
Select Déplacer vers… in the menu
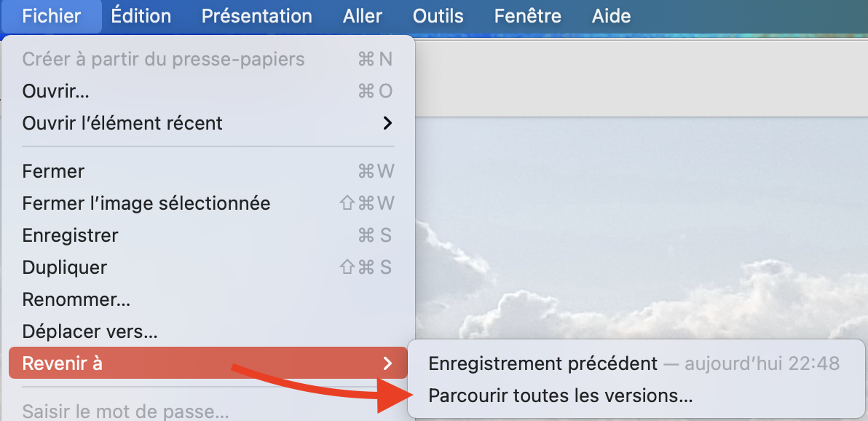[90, 331]
